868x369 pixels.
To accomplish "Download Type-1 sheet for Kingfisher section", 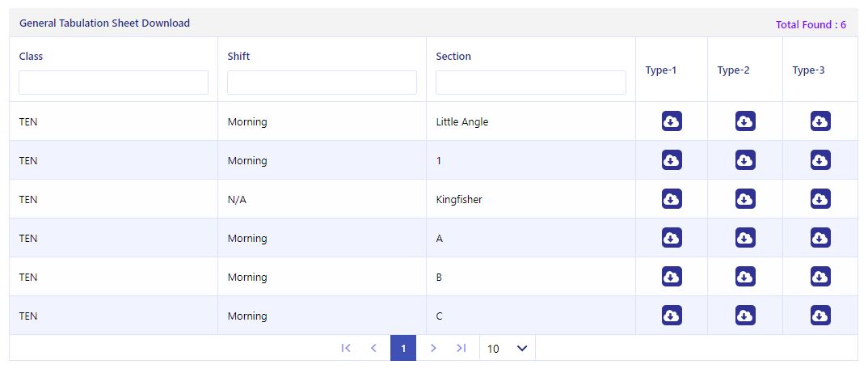I will click(672, 199).
